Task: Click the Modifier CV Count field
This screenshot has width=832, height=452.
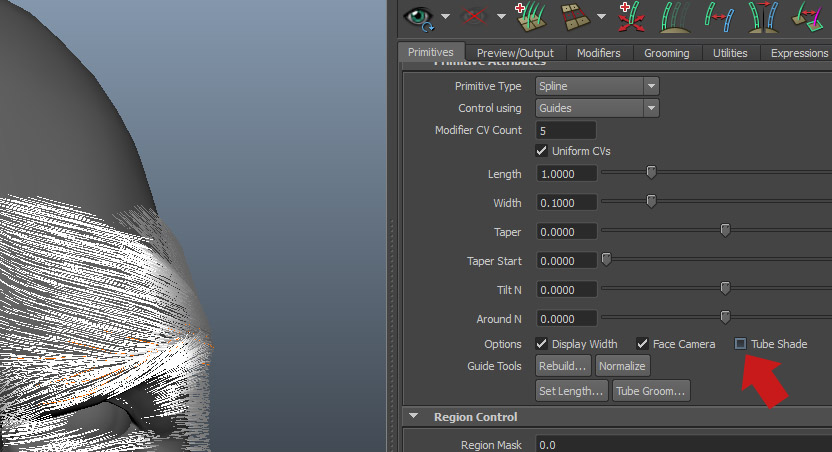Action: [x=566, y=131]
